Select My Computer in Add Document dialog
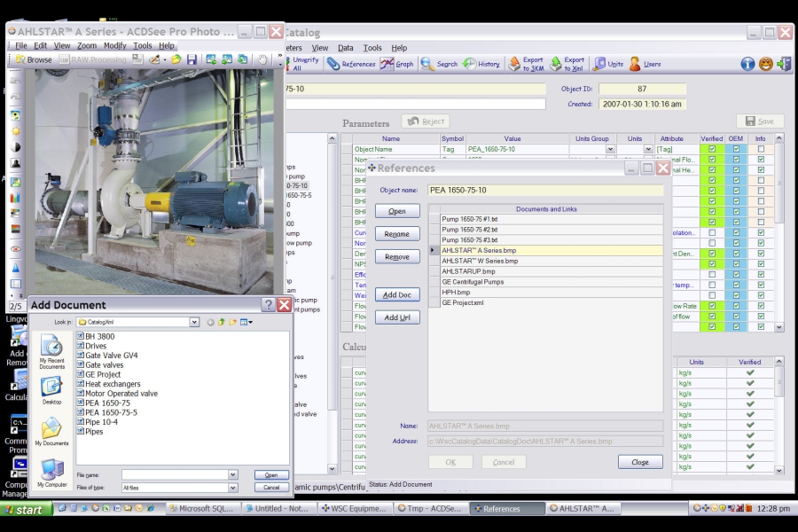The width and height of the screenshot is (798, 532). (52, 473)
